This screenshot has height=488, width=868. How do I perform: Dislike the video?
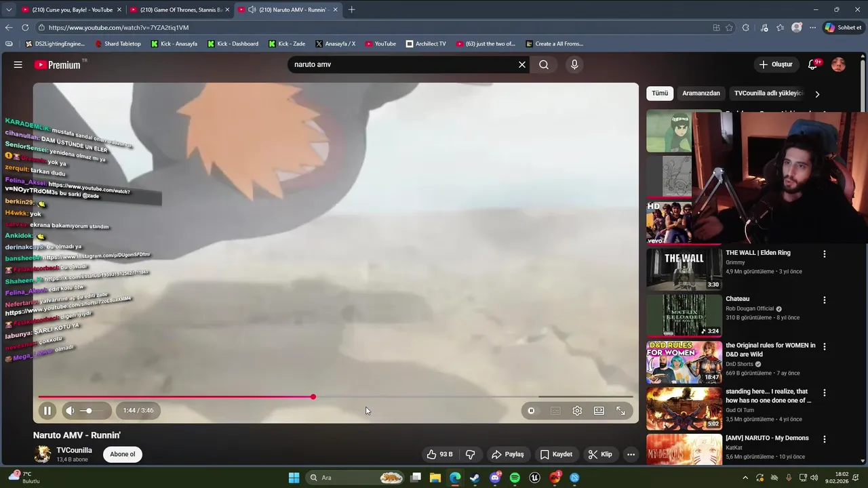[471, 454]
